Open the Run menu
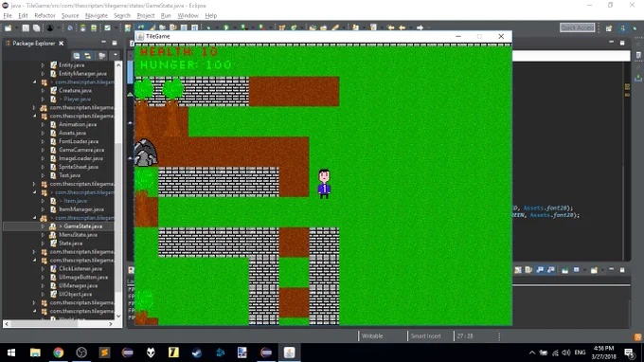This screenshot has width=644, height=362. pyautogui.click(x=166, y=15)
